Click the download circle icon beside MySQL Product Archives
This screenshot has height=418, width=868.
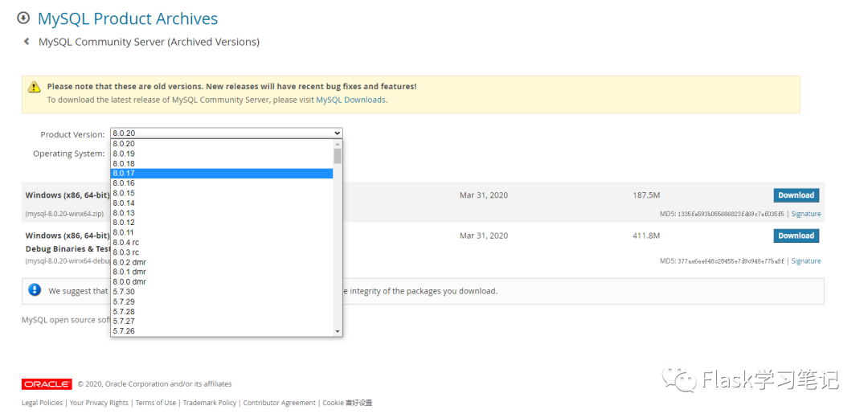[23, 18]
